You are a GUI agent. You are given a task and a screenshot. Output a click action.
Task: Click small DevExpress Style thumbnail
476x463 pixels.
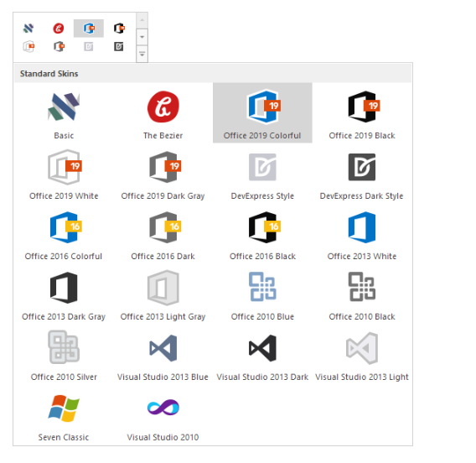tap(89, 46)
